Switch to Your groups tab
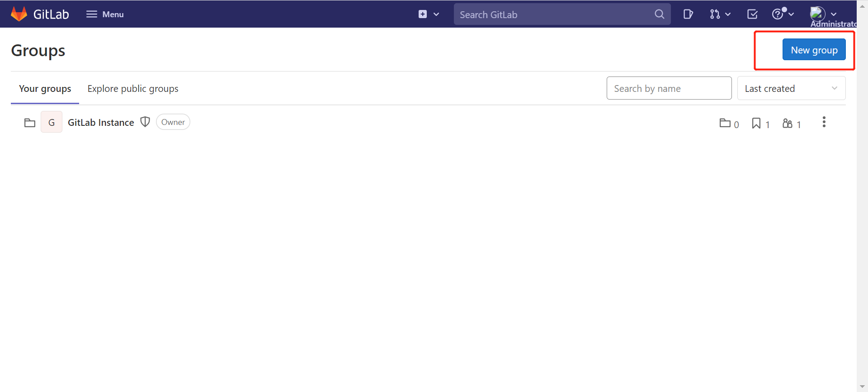868x392 pixels. click(45, 89)
